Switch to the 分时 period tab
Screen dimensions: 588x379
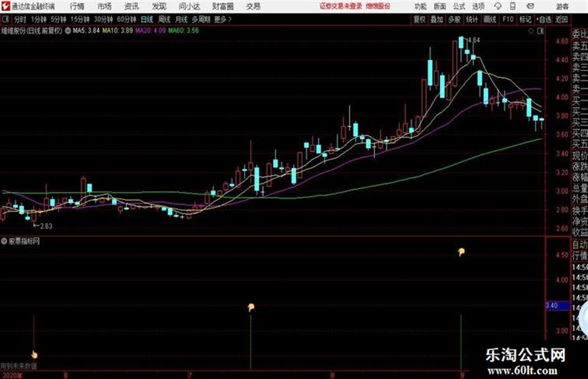pyautogui.click(x=21, y=19)
